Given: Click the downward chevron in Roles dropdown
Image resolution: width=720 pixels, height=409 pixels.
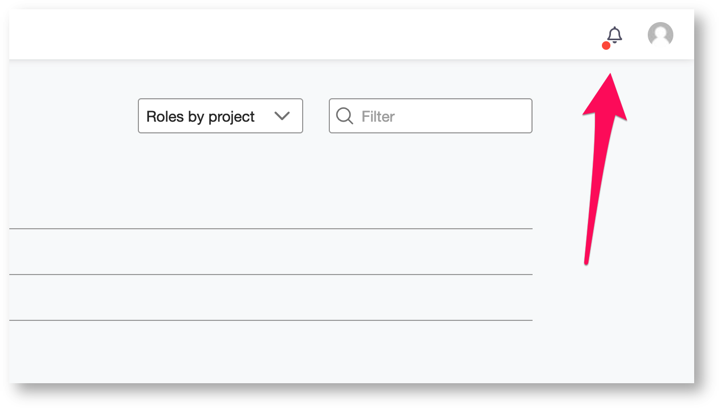Looking at the screenshot, I should tap(282, 116).
